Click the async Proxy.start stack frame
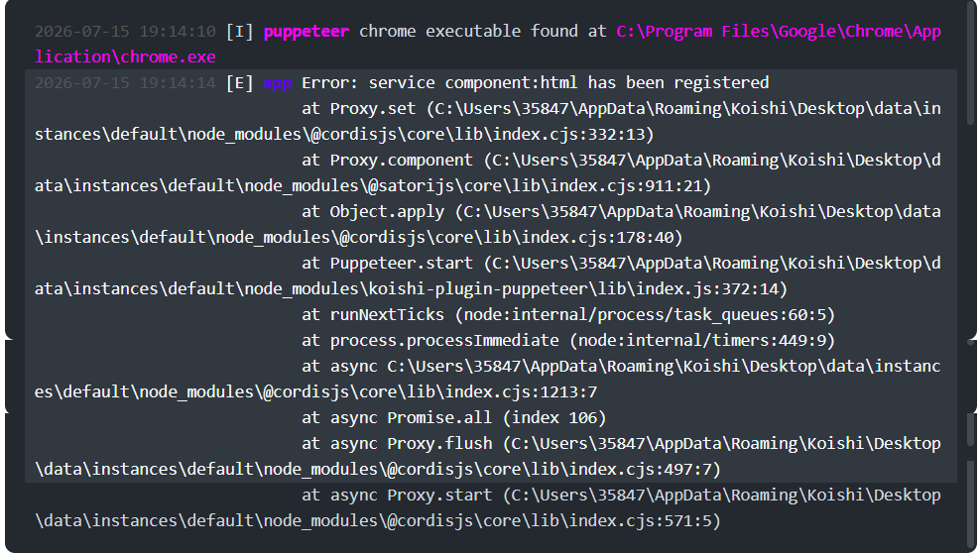Viewport: 980px width, 553px height. pos(487,507)
